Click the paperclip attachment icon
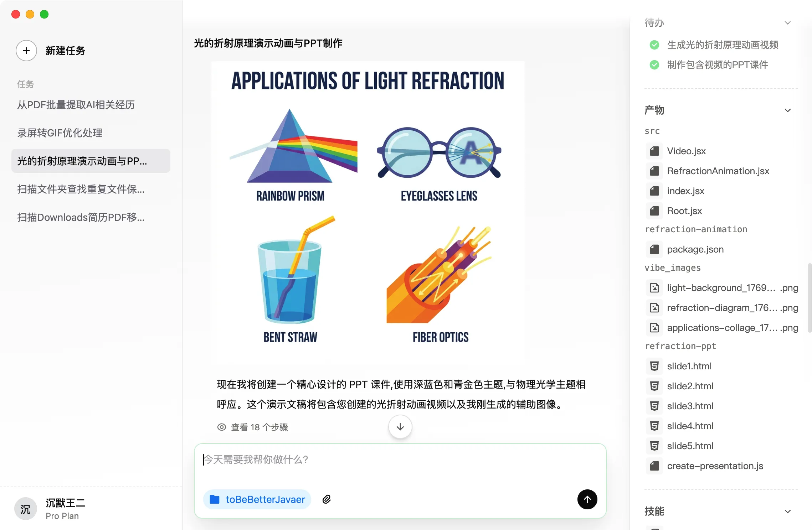This screenshot has width=812, height=530. [327, 499]
